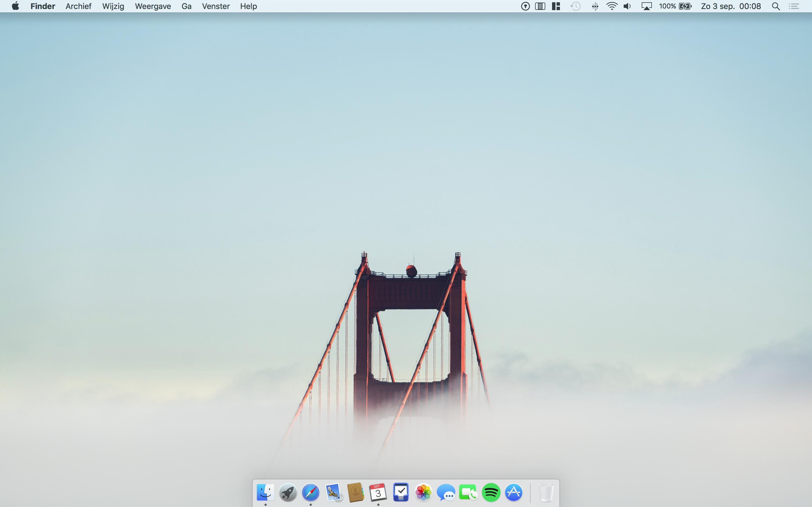Launch the Things checkmark app
812x507 pixels.
[x=401, y=492]
